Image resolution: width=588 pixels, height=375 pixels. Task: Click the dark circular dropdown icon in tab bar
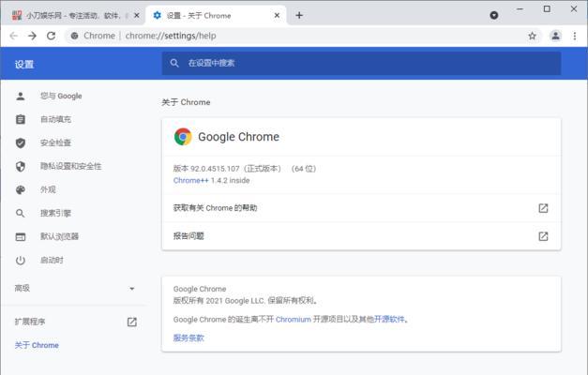[494, 15]
